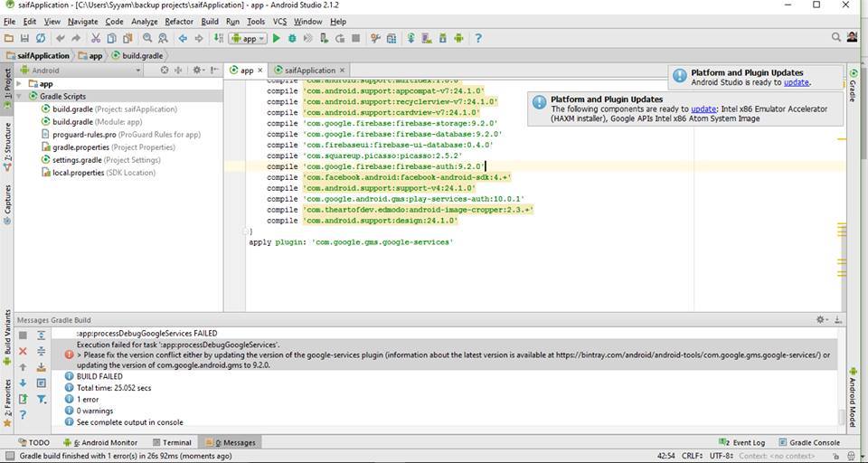Click the UTF-8 encoding selector

coord(722,456)
